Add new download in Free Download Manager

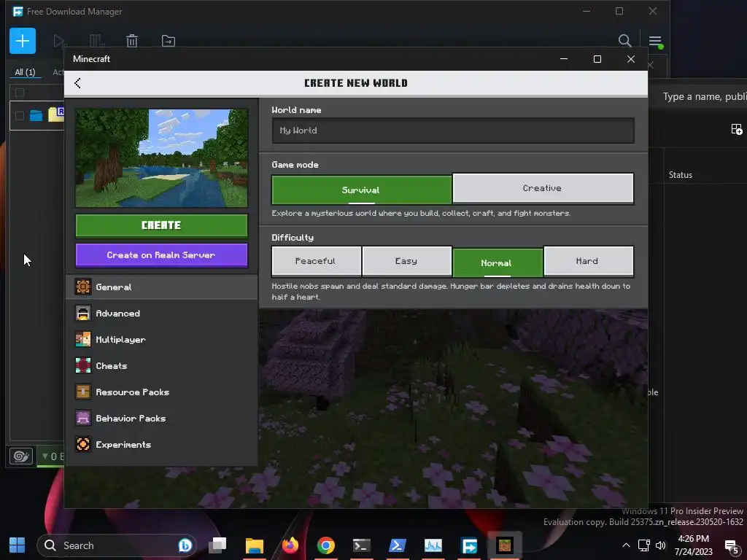click(23, 41)
